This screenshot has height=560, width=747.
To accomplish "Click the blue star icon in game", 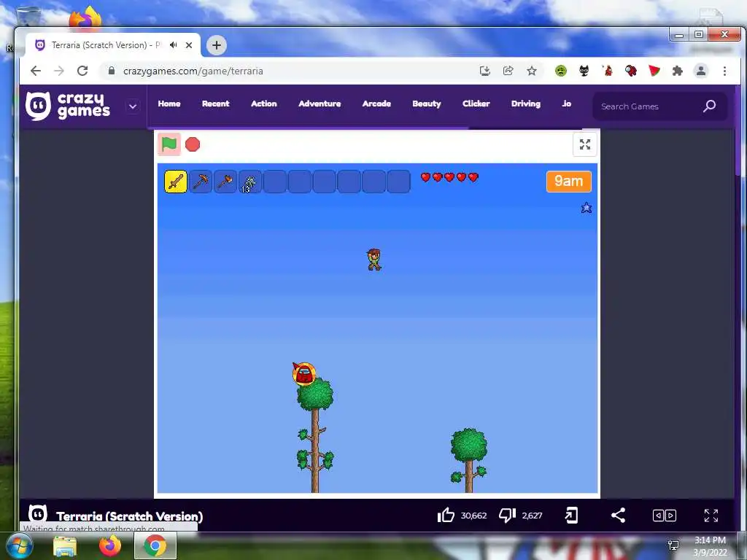I will pyautogui.click(x=587, y=208).
